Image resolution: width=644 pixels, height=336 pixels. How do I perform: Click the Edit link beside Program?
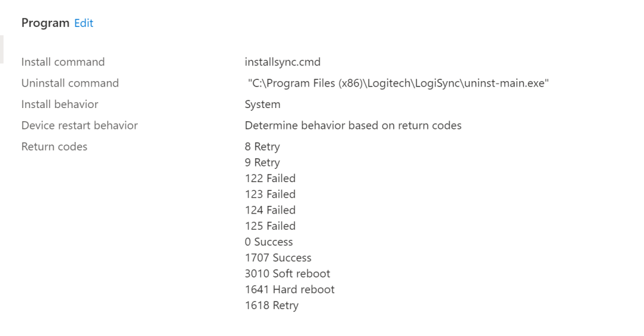[84, 23]
